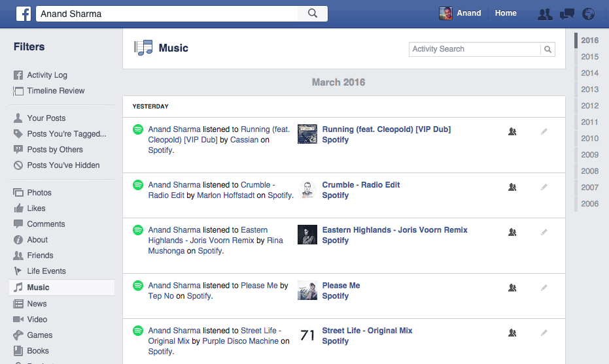Screen dimensions: 609x364
Task: Click Spotify icon beside Crumble listened entry
Action: (x=138, y=185)
